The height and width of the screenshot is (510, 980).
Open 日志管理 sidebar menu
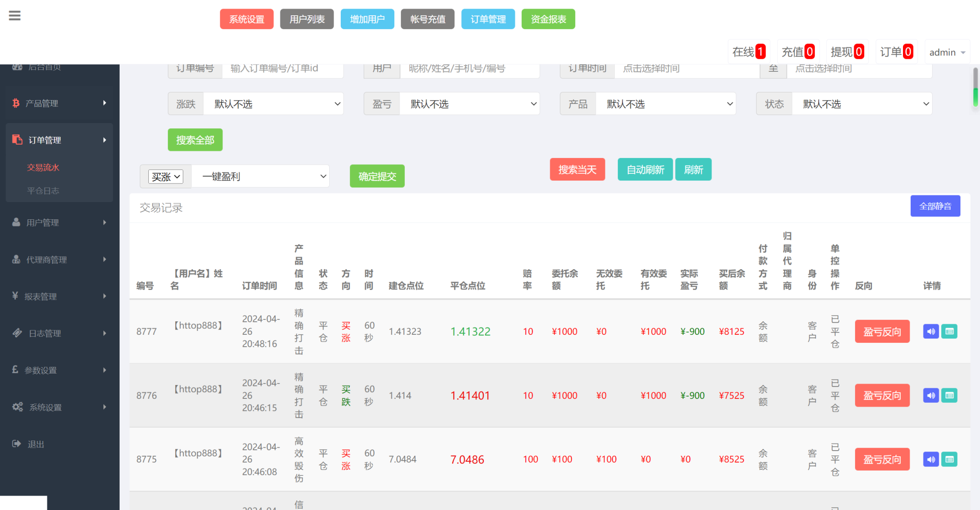59,333
